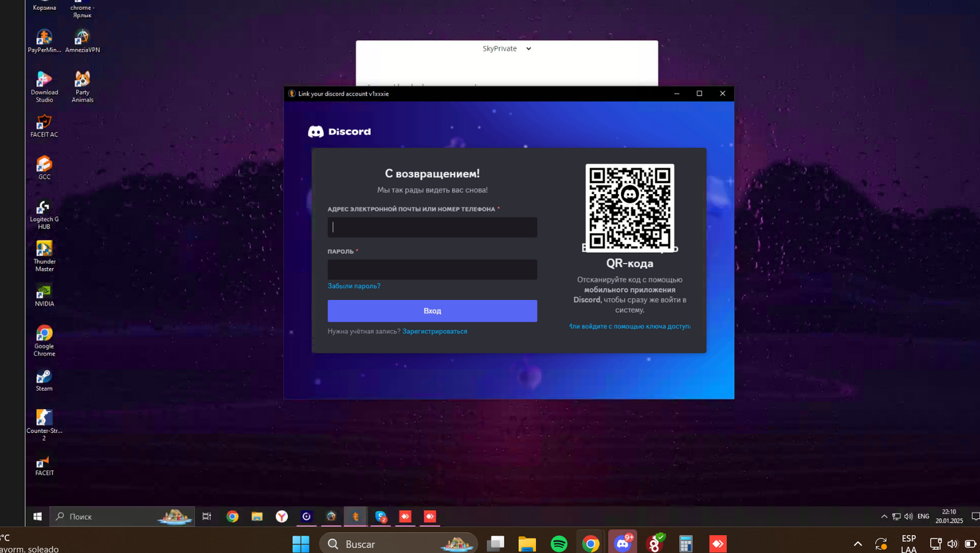The image size is (980, 553).
Task: Open the Download Studio desktop icon
Action: coord(44,87)
